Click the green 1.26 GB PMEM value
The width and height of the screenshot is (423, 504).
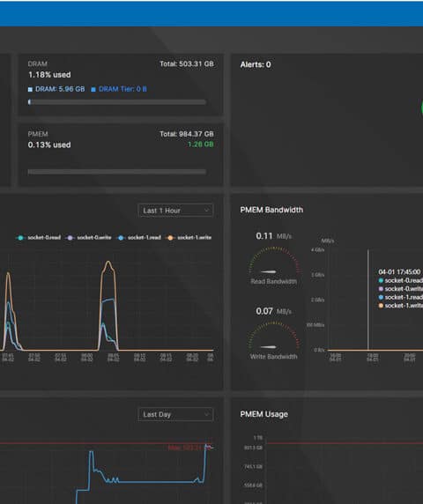[x=201, y=145]
